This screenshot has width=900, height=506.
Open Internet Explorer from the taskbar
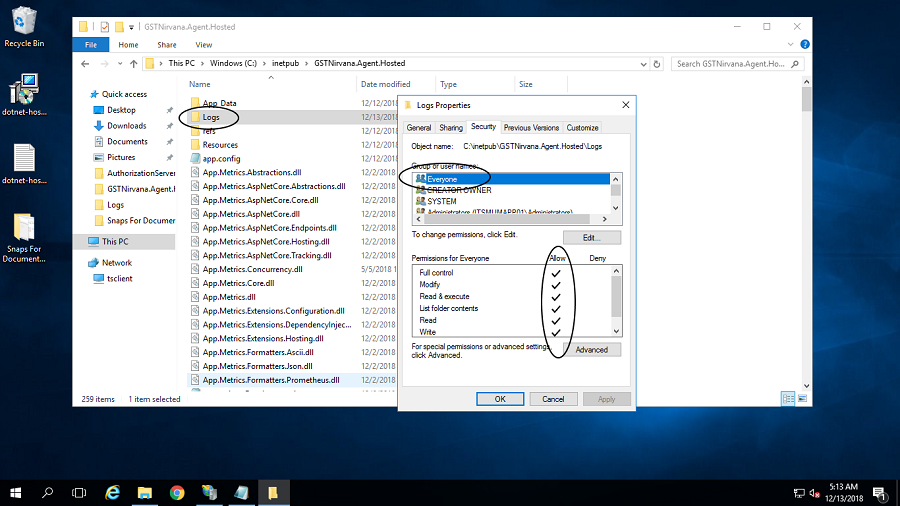(112, 493)
